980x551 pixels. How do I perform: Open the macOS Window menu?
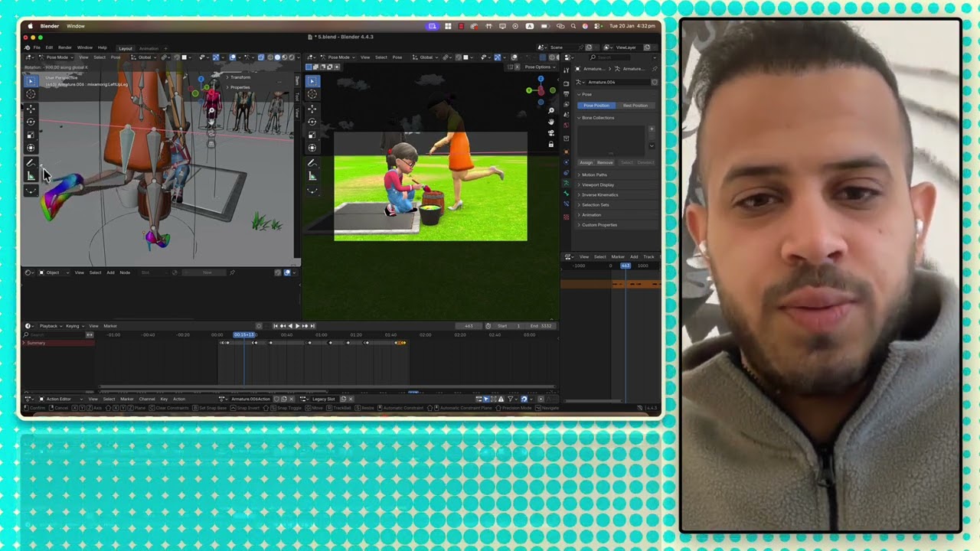point(76,26)
